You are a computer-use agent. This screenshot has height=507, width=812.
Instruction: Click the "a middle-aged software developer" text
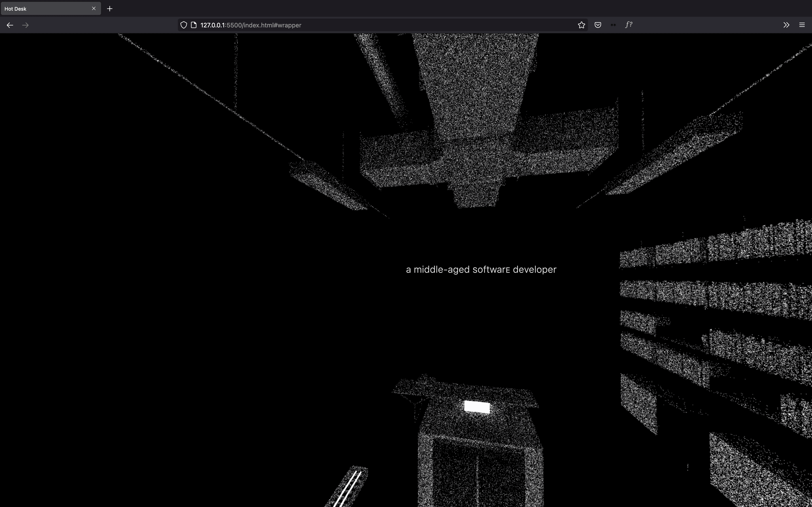[x=481, y=270]
